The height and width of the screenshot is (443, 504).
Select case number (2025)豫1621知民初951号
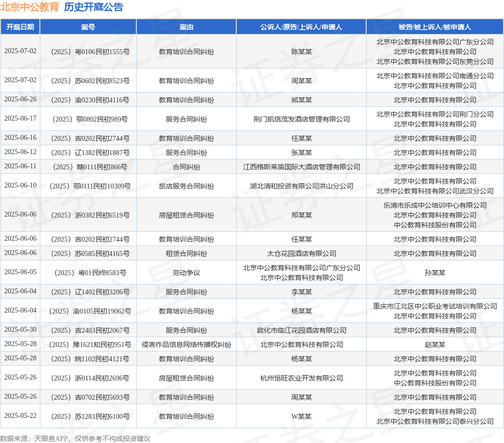click(x=91, y=345)
